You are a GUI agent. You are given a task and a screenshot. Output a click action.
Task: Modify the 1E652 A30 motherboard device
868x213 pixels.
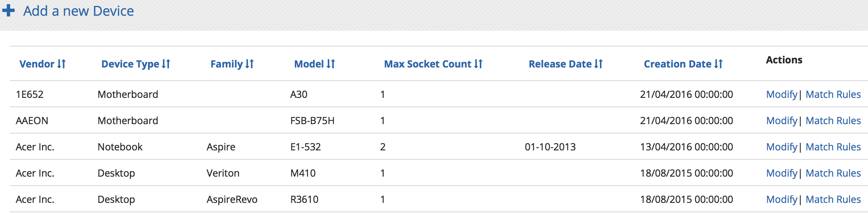782,94
